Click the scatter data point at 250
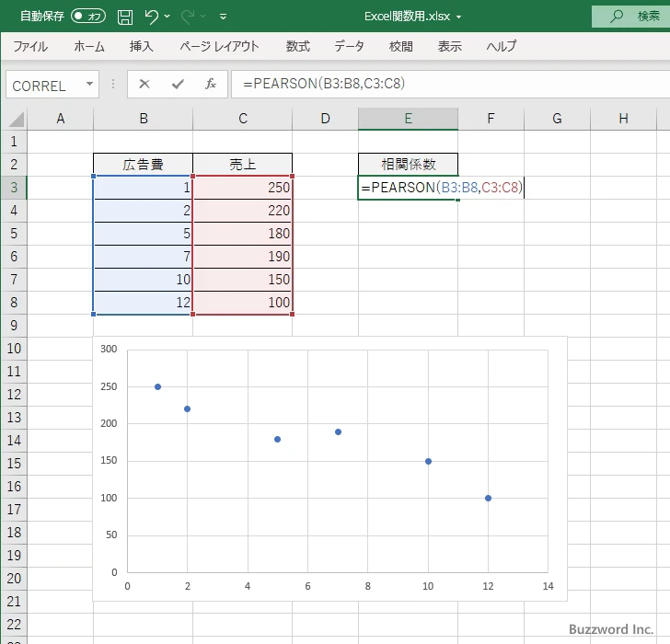This screenshot has height=644, width=670. (157, 386)
